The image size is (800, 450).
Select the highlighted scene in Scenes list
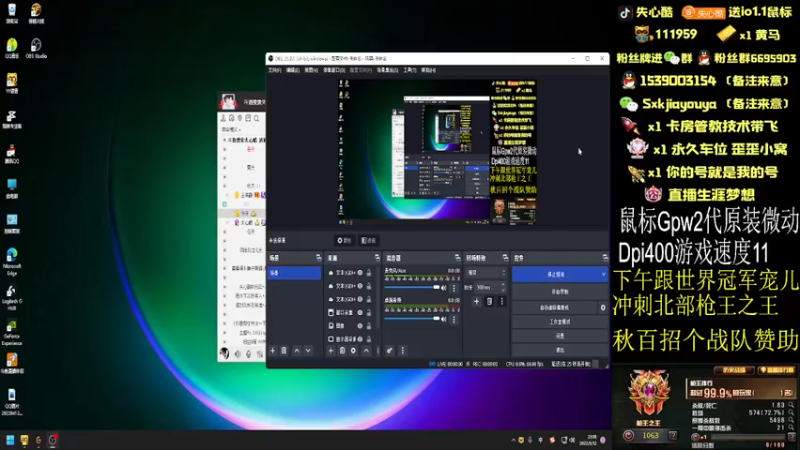[294, 273]
